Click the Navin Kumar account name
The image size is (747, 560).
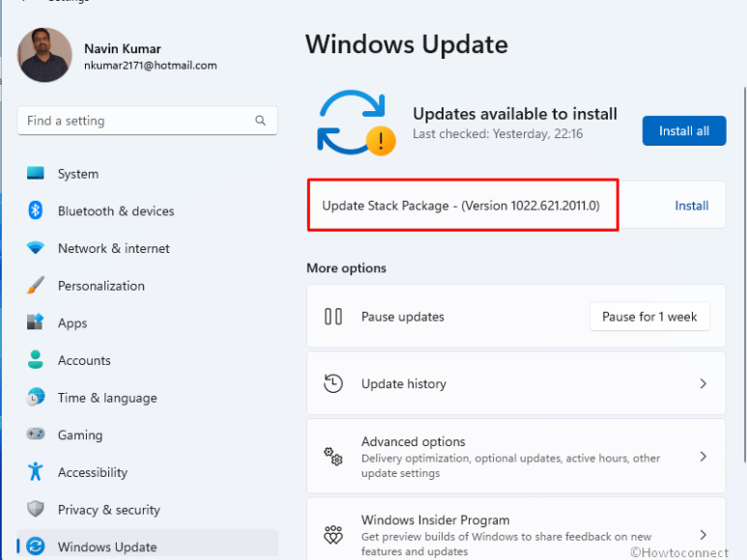[x=123, y=48]
